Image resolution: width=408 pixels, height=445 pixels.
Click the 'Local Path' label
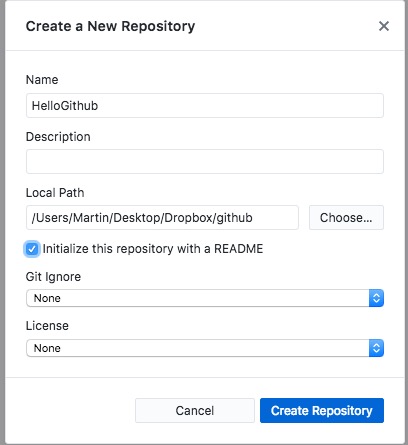[x=55, y=193]
